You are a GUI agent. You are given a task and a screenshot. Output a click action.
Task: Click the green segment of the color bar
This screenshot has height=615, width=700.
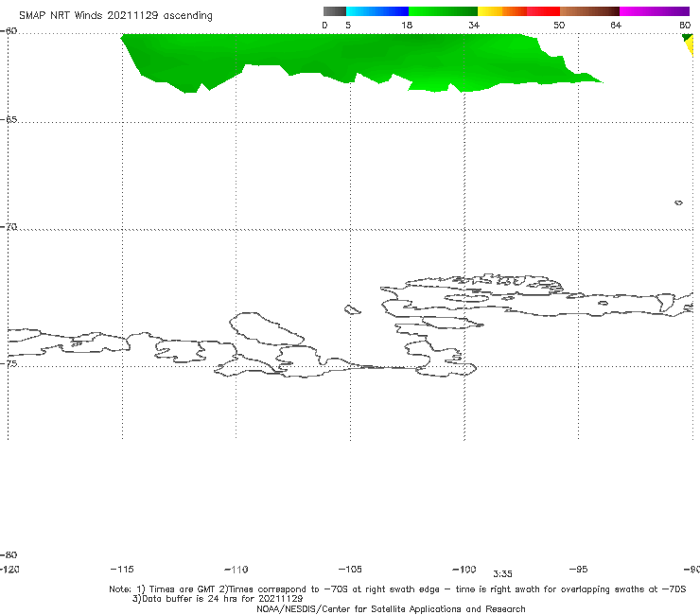coord(444,11)
